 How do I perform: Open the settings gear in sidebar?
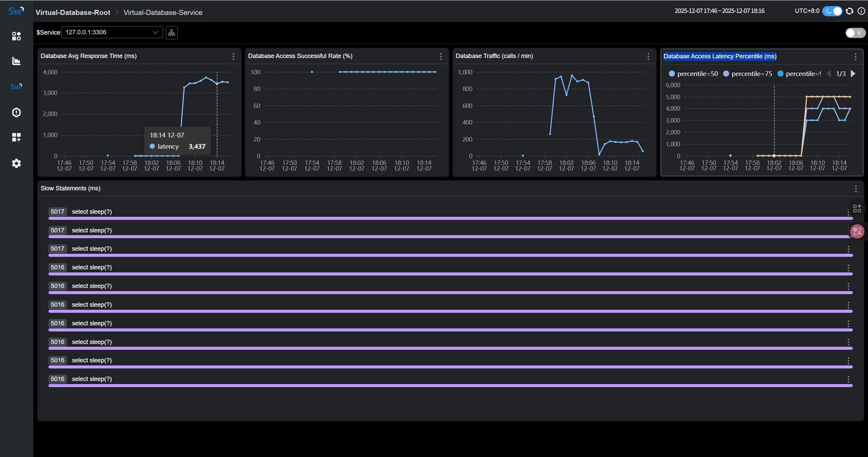(x=16, y=163)
